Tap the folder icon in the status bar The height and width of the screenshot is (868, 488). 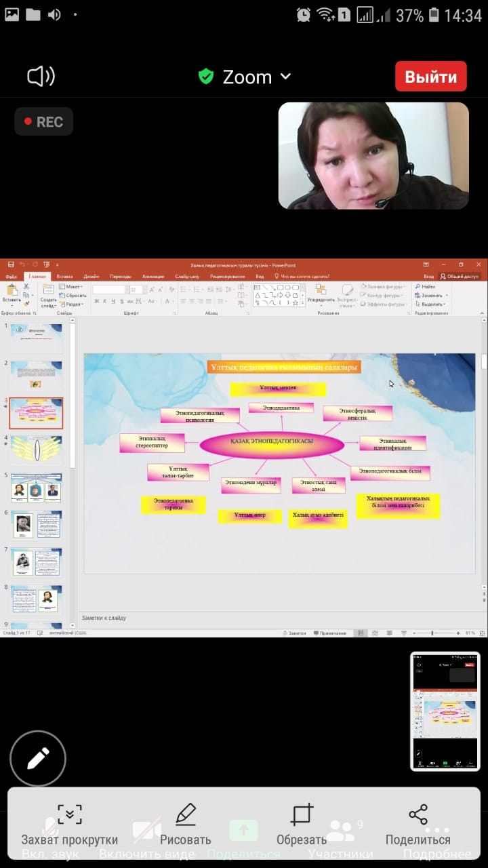(x=33, y=14)
